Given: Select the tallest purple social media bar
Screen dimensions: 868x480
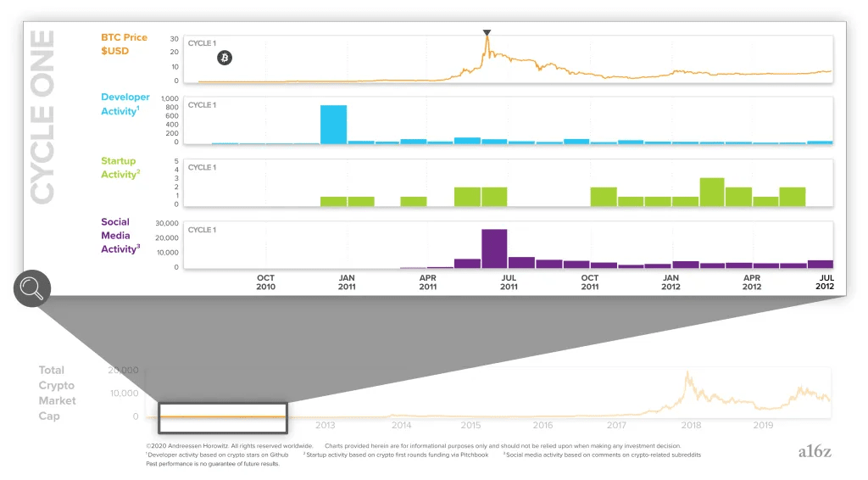Looking at the screenshot, I should point(494,248).
